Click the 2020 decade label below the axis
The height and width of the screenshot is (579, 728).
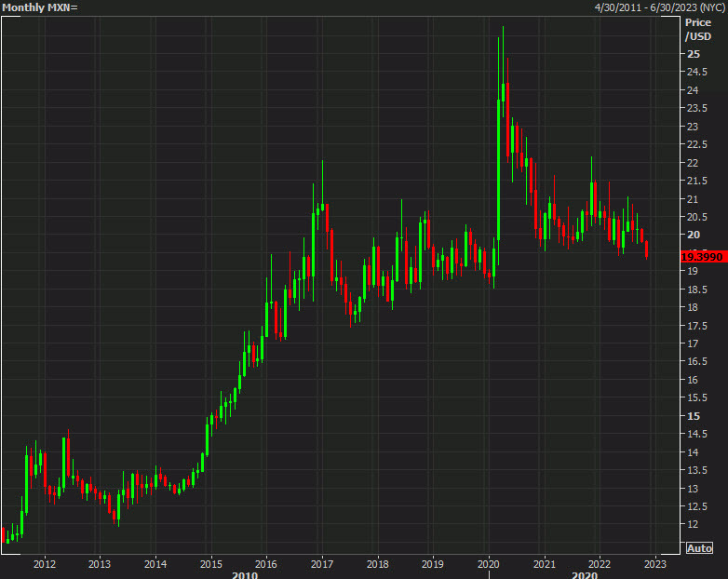click(x=585, y=575)
